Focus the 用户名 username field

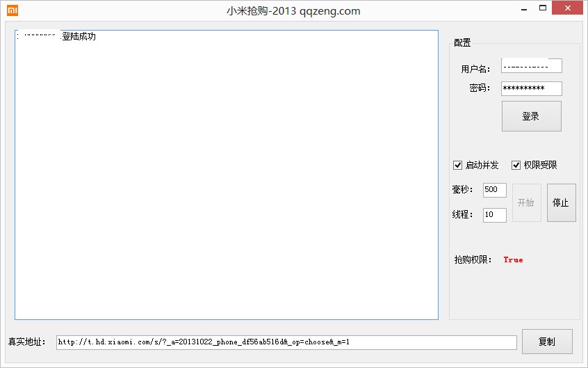[x=532, y=66]
